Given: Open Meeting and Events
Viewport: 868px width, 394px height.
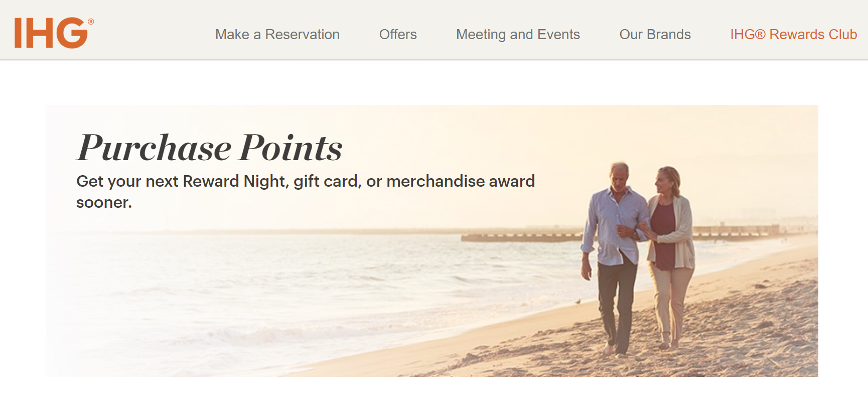Looking at the screenshot, I should pos(518,34).
